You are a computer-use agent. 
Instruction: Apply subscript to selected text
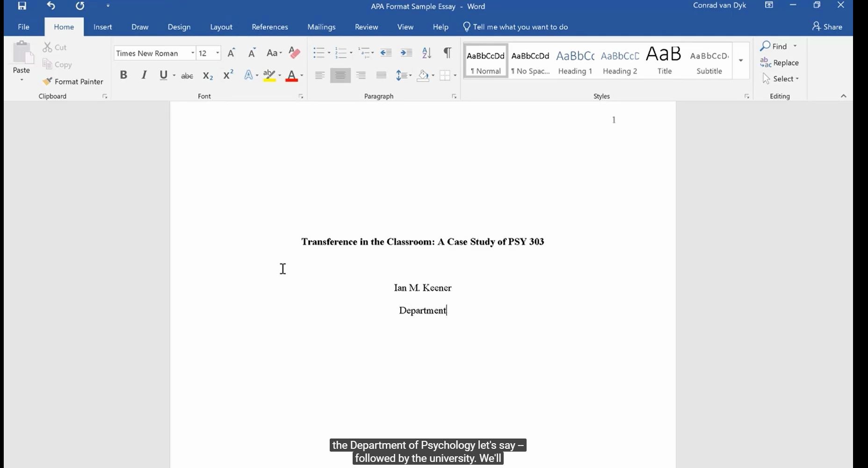coord(207,75)
